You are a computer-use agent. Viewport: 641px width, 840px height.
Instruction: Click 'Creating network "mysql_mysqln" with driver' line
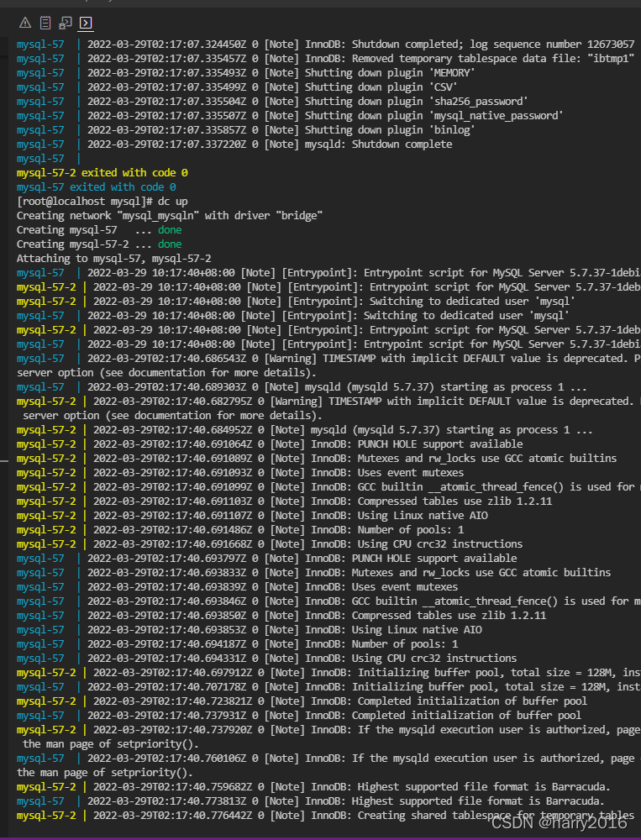[x=170, y=215]
